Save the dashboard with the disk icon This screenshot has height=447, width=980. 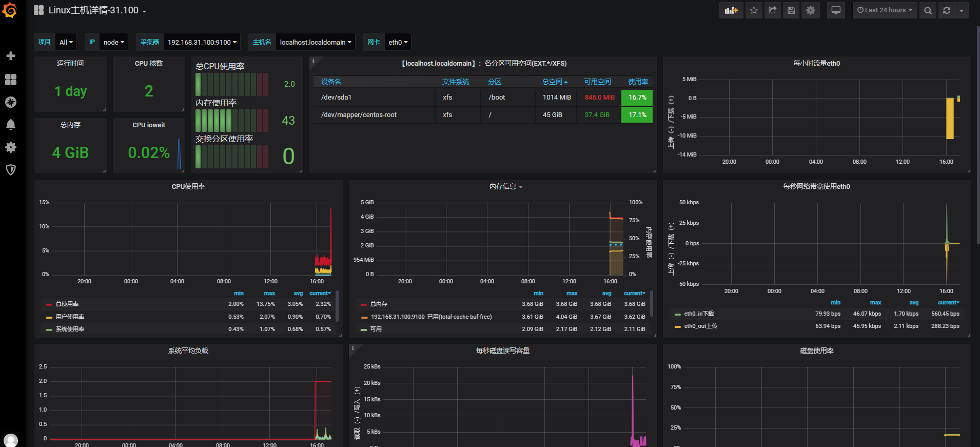(791, 10)
